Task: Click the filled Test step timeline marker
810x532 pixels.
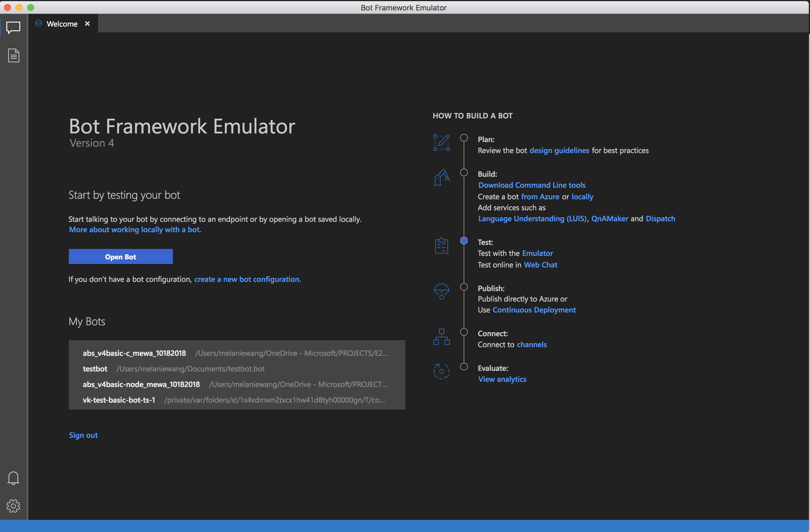Action: (463, 241)
